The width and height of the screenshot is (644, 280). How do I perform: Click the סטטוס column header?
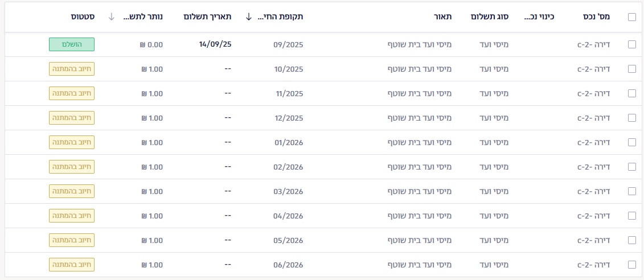[x=83, y=17]
